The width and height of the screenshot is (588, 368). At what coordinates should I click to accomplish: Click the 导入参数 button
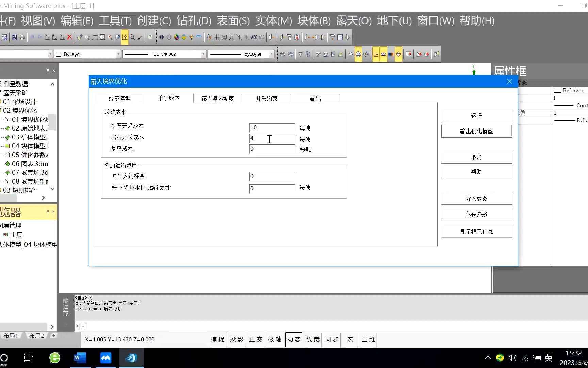point(476,198)
